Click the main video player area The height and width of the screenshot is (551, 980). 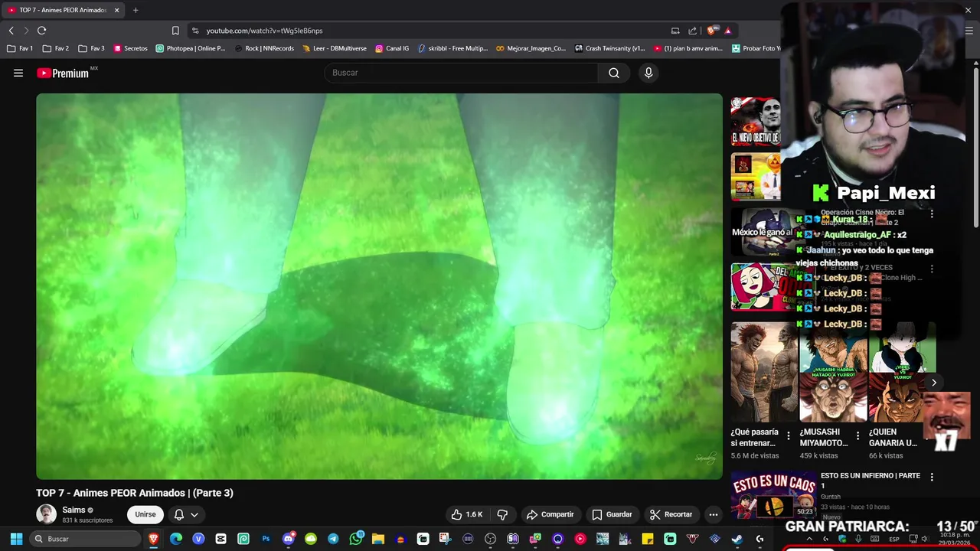tap(379, 286)
